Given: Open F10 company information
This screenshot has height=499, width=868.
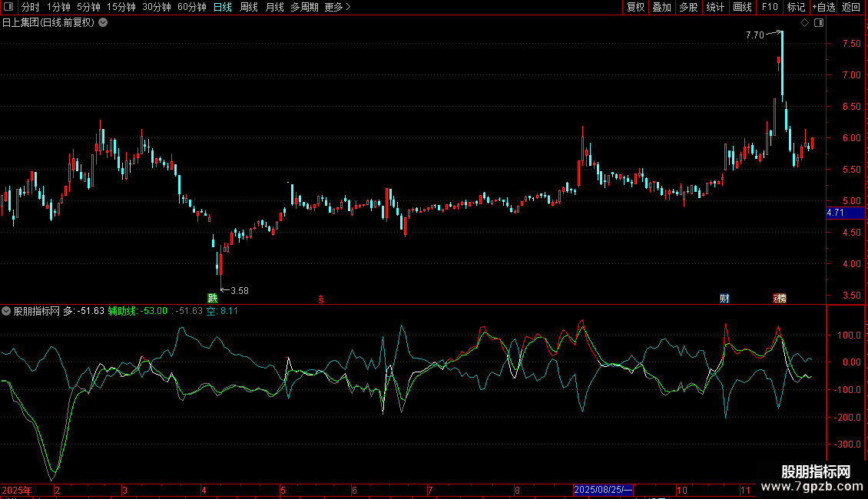Looking at the screenshot, I should [x=770, y=7].
